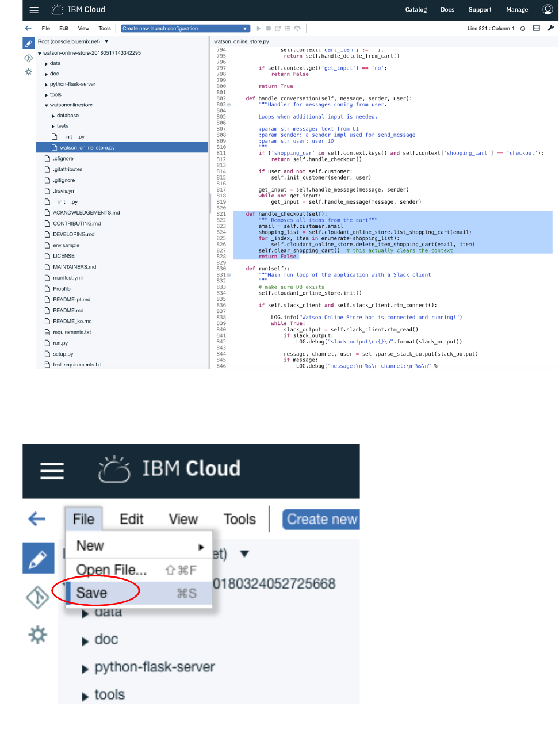Open .travis.yml in the file tree
The image size is (559, 756).
pos(64,192)
